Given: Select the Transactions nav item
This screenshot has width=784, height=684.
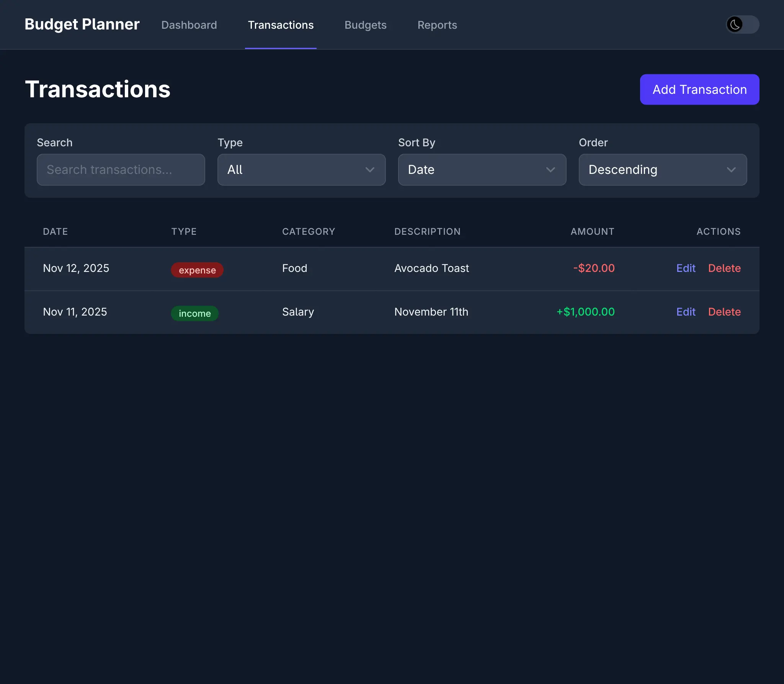Looking at the screenshot, I should (281, 25).
